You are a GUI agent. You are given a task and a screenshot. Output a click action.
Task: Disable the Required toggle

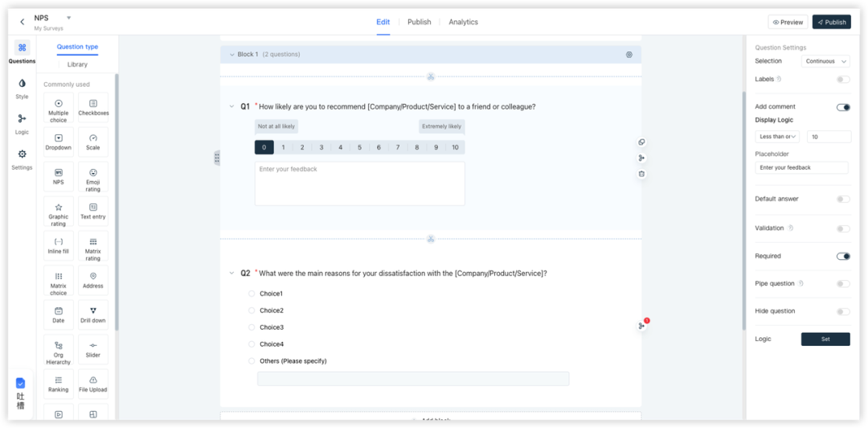point(842,257)
